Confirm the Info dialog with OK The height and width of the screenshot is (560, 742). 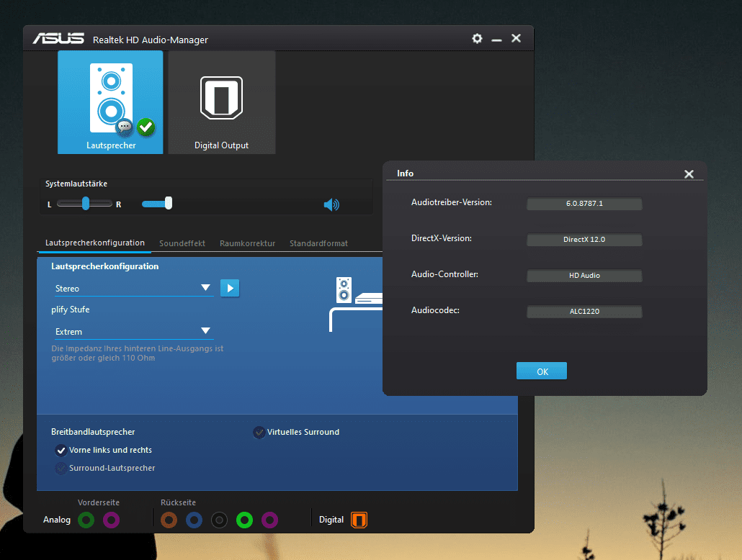point(542,371)
